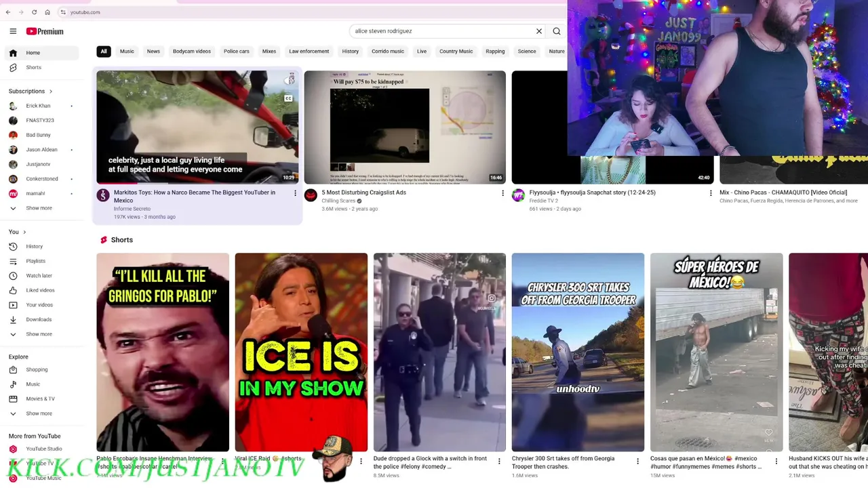
Task: Play 'ICE IS IN MY SHOW' short
Action: 301,352
